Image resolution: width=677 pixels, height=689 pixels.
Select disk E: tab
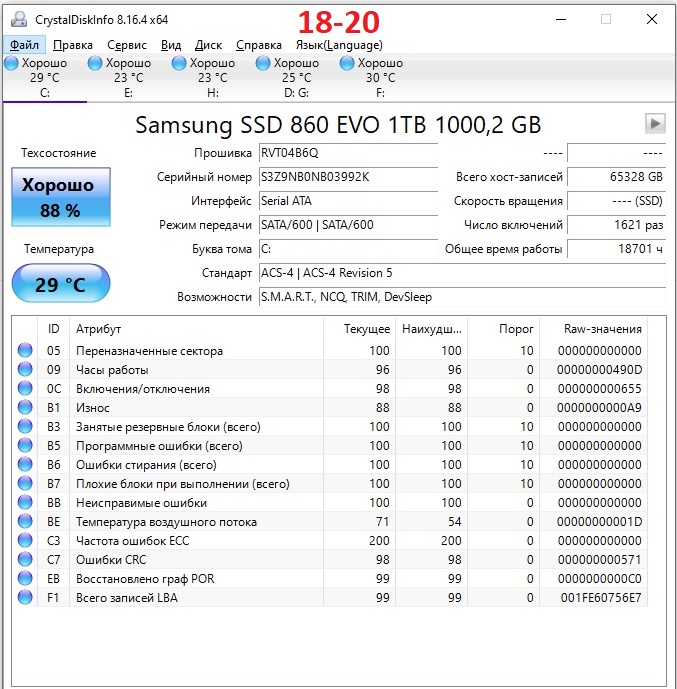(x=128, y=78)
